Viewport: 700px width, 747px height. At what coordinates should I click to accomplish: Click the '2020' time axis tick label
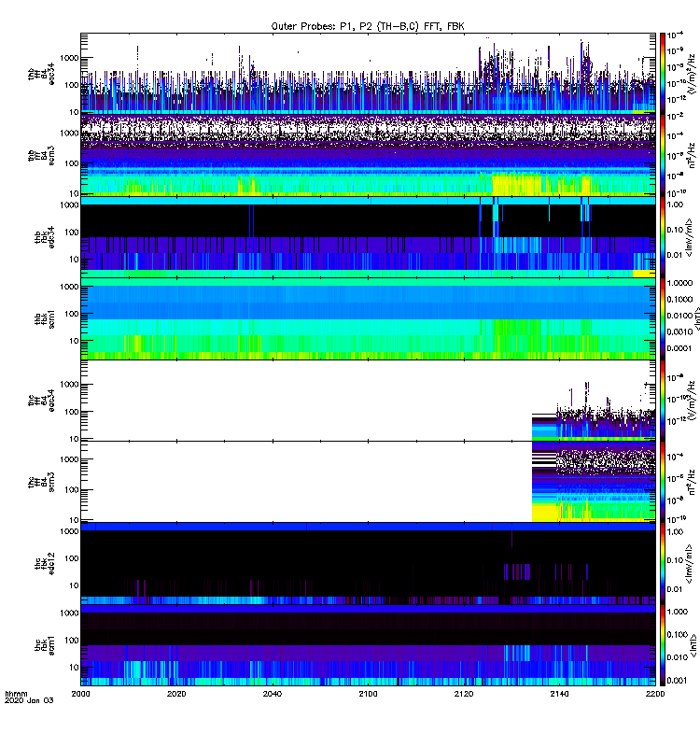pos(176,694)
